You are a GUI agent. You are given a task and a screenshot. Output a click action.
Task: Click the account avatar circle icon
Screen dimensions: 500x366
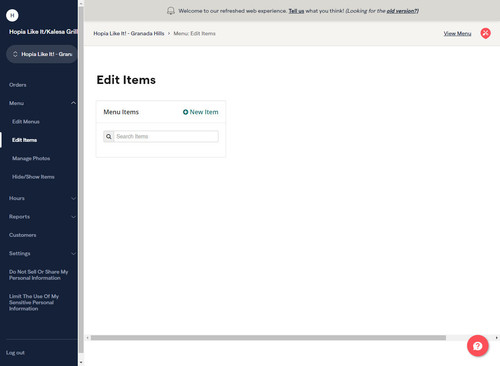pyautogui.click(x=12, y=15)
